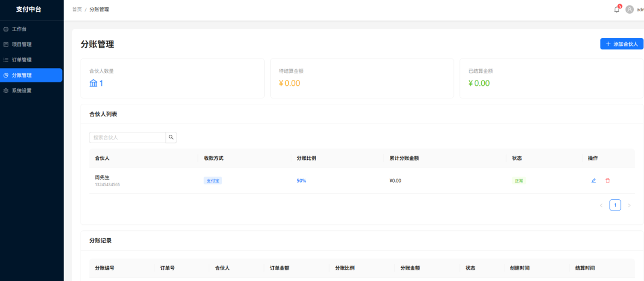Click the 分账金额 column header

coord(410,268)
